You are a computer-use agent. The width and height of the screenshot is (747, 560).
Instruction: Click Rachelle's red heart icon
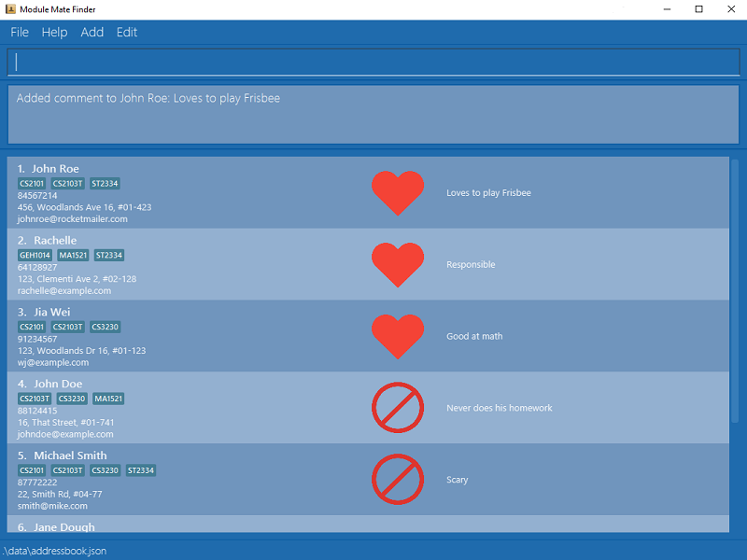click(x=398, y=265)
